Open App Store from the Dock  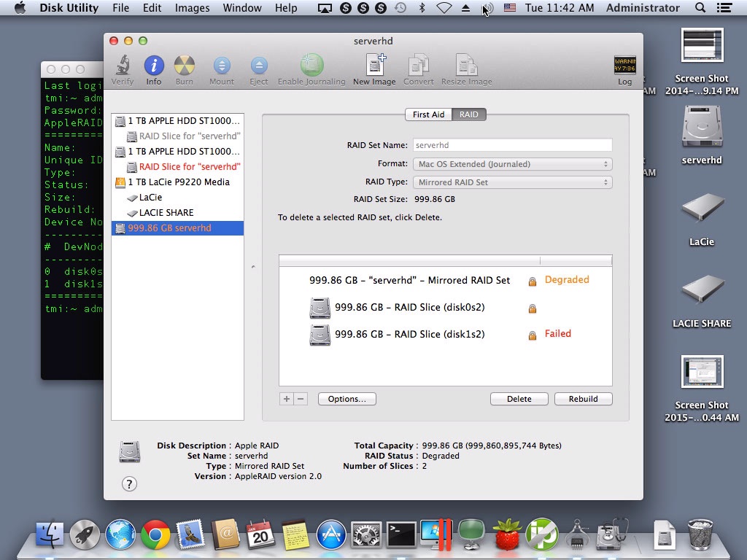coord(331,534)
